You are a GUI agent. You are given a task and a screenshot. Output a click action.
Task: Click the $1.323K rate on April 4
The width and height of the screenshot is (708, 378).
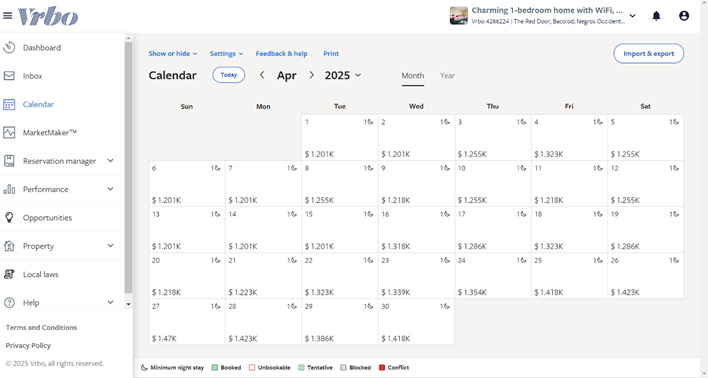tap(549, 154)
